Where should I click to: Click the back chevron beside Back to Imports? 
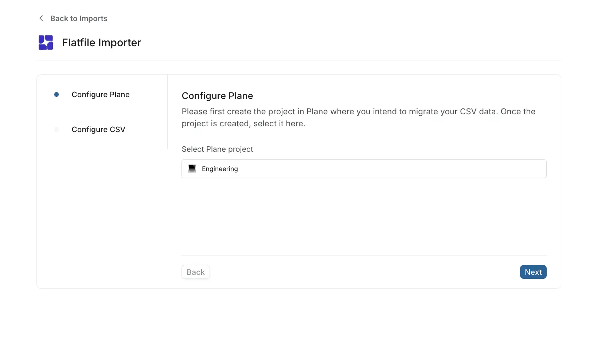41,18
